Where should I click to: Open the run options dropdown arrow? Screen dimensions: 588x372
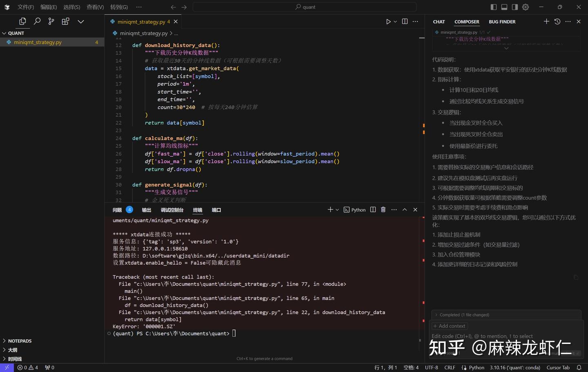(395, 22)
